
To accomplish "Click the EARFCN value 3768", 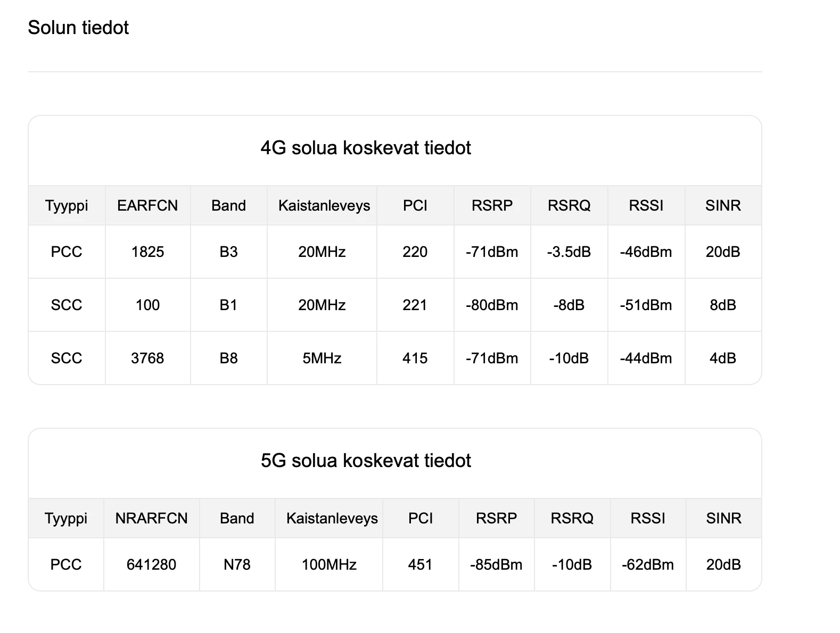I will pyautogui.click(x=147, y=358).
